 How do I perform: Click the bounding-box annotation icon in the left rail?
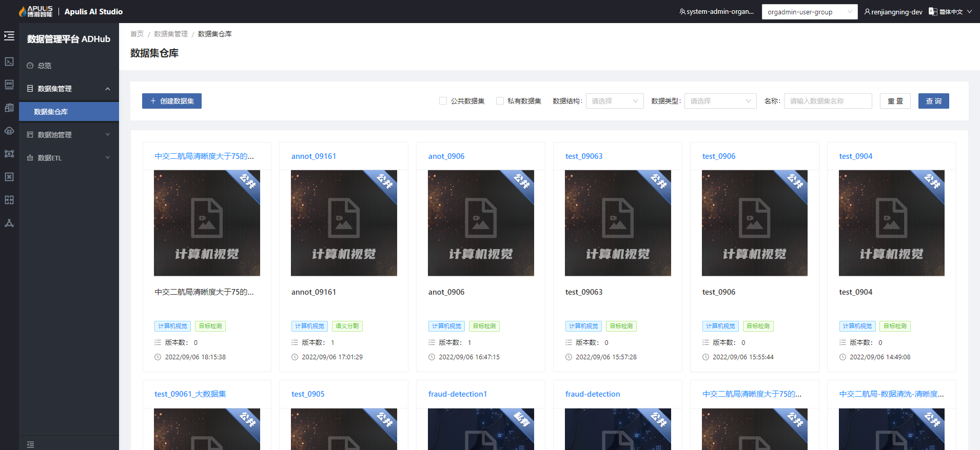(x=9, y=154)
